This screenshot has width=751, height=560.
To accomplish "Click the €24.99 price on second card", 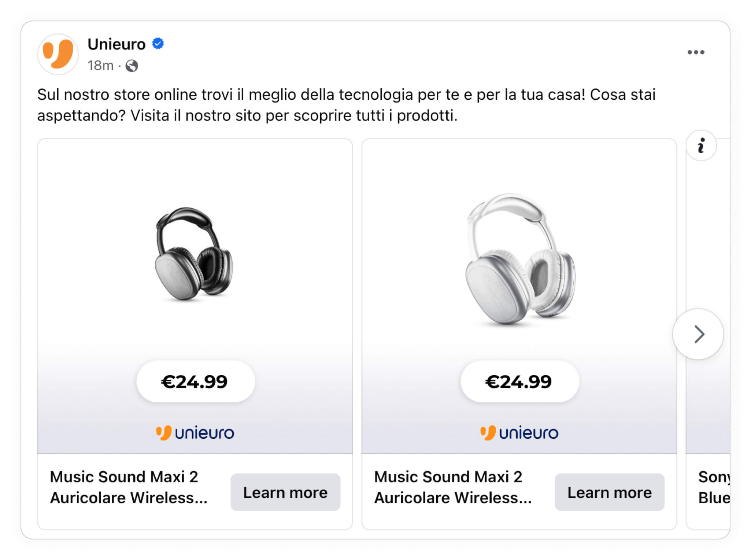I will tap(519, 382).
